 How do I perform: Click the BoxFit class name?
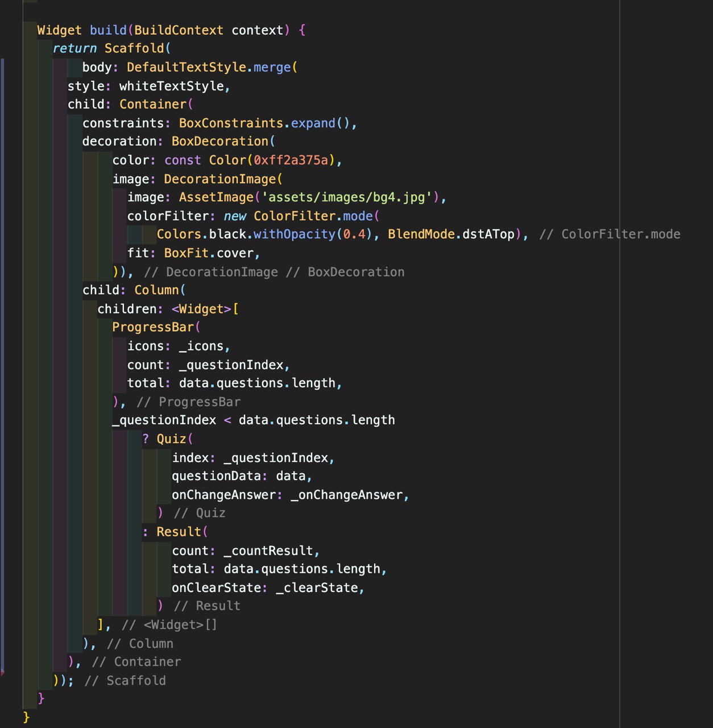point(186,253)
